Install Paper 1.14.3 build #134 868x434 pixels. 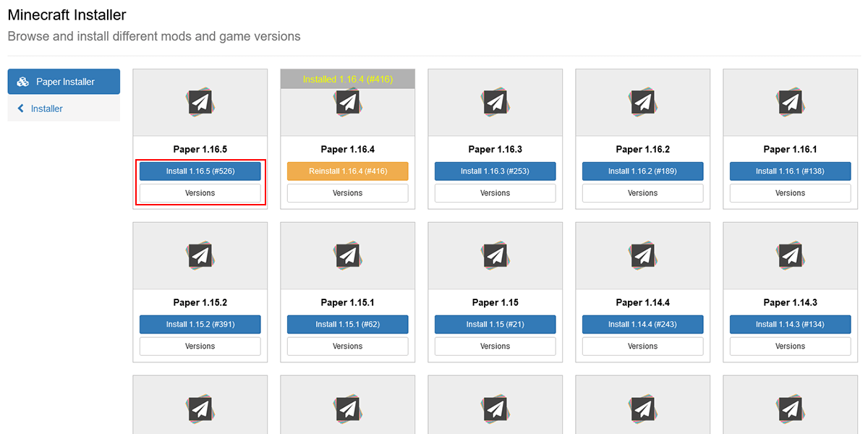(791, 325)
